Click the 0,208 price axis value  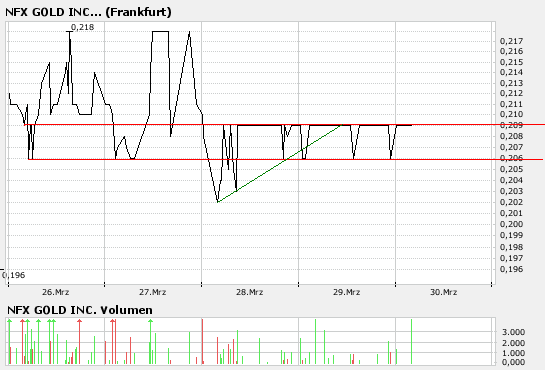(511, 136)
